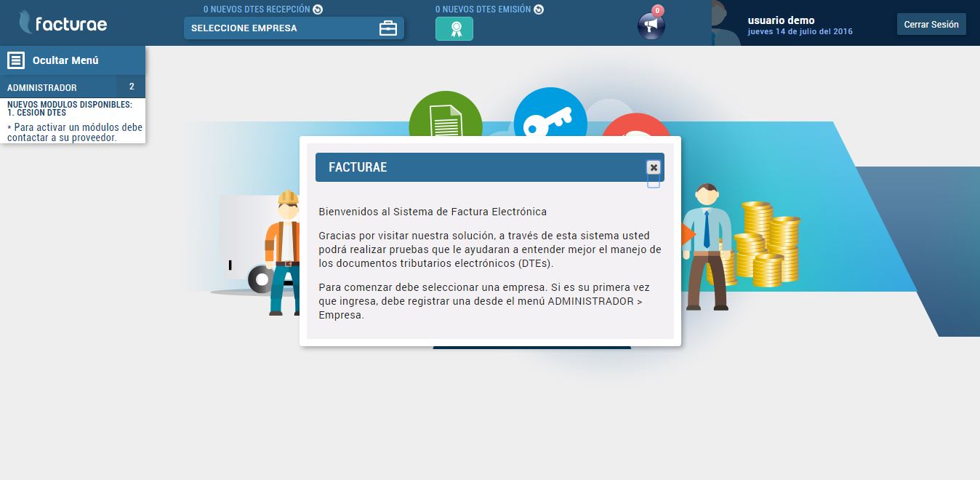Close the FACTURAE welcome dialog

click(x=654, y=167)
